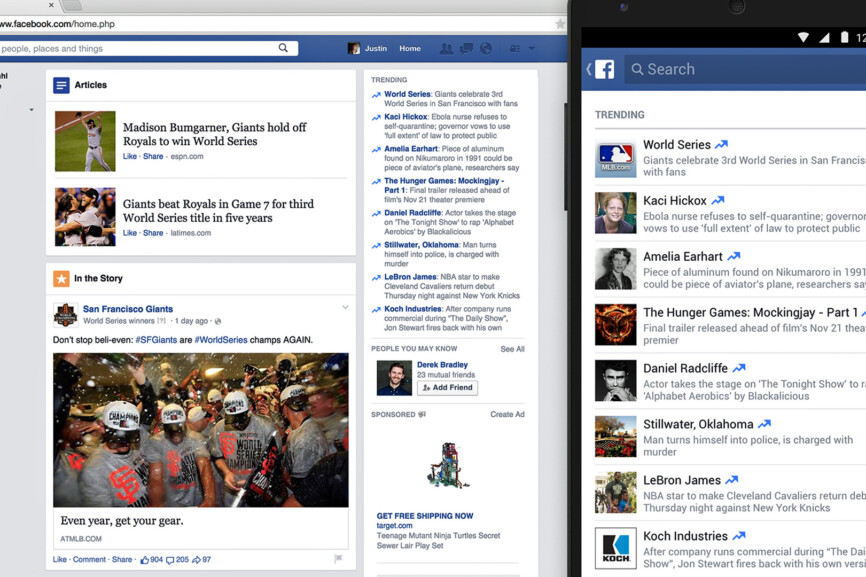Bookmark the page with the star icon

pyautogui.click(x=560, y=24)
